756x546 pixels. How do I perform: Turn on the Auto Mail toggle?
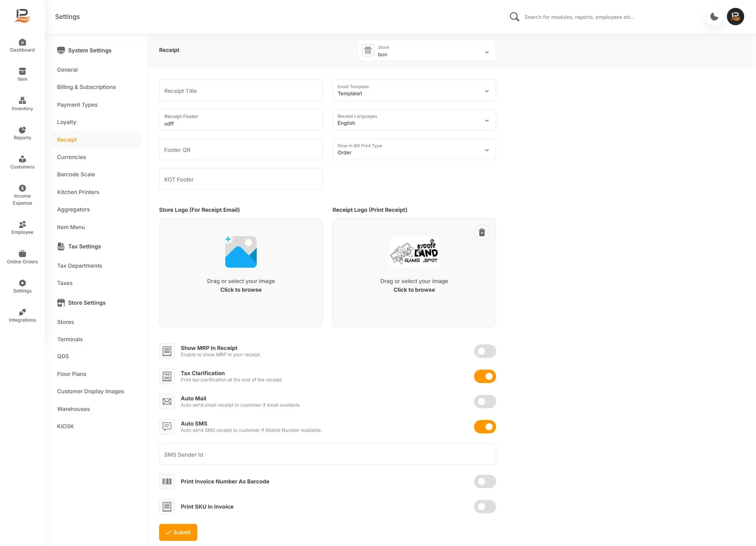[x=485, y=402]
